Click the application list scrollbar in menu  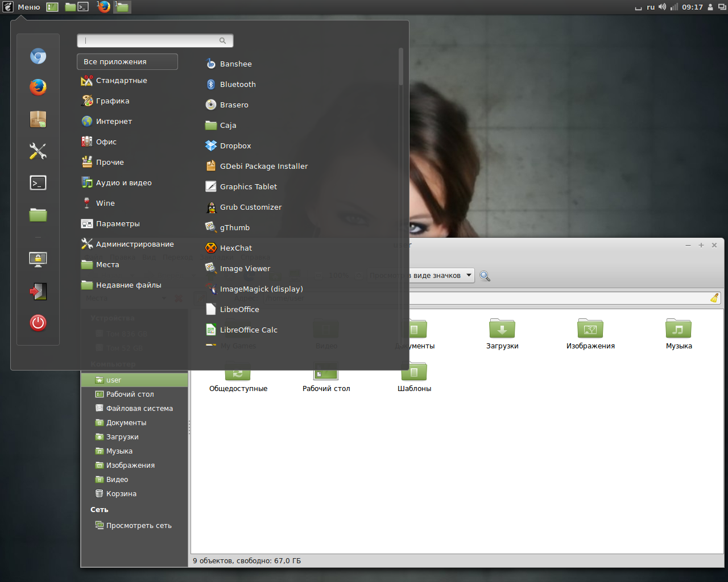tap(401, 66)
